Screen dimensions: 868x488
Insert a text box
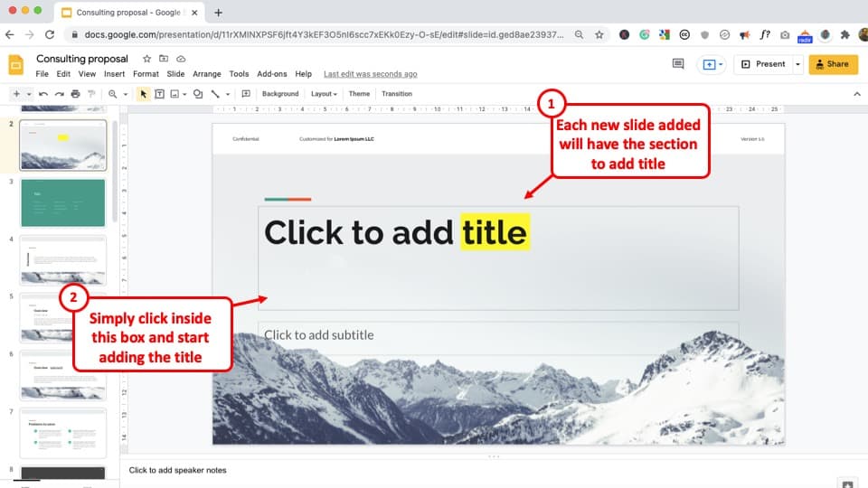159,94
